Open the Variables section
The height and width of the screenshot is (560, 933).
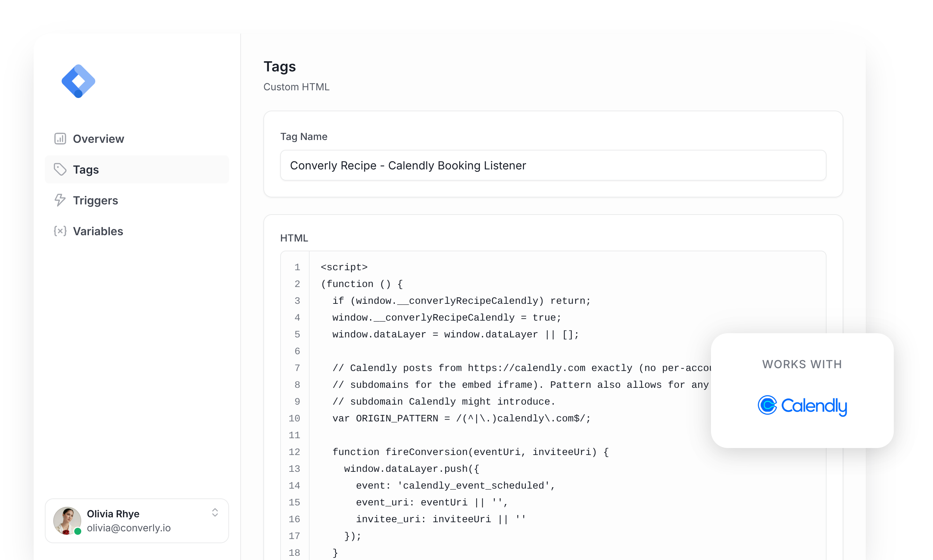98,231
